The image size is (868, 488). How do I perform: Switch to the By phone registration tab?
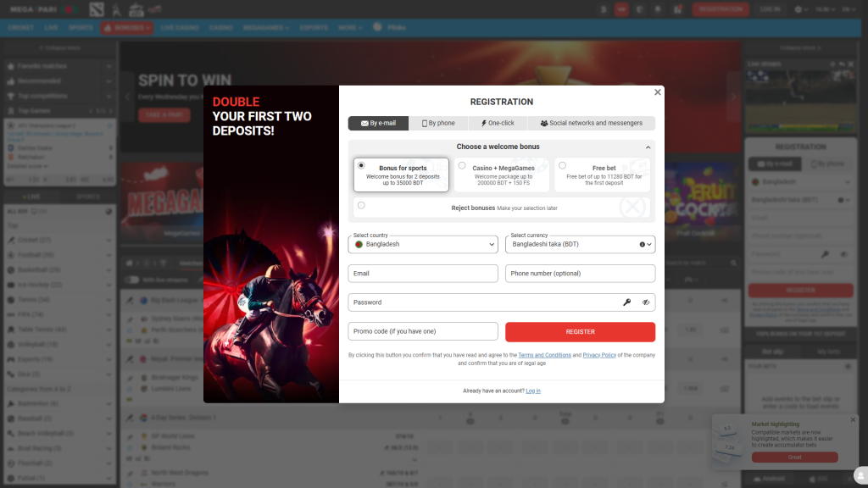[439, 122]
